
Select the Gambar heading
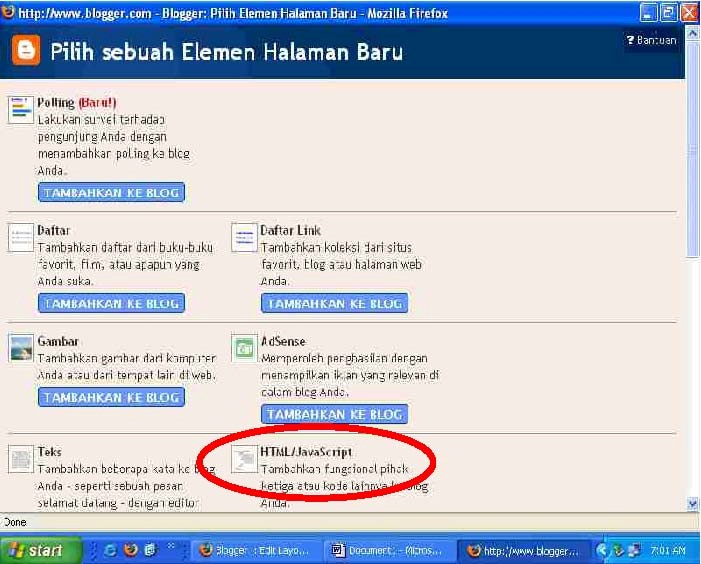pos(58,341)
